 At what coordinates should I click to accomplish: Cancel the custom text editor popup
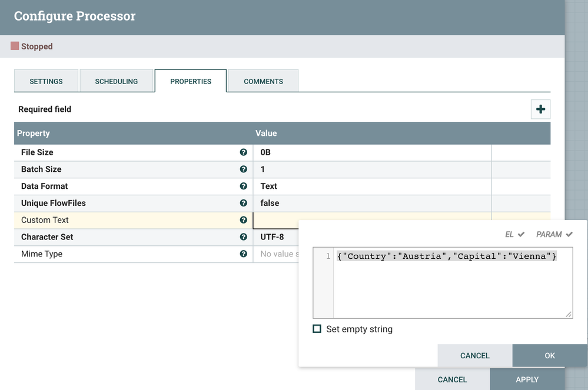(x=475, y=355)
